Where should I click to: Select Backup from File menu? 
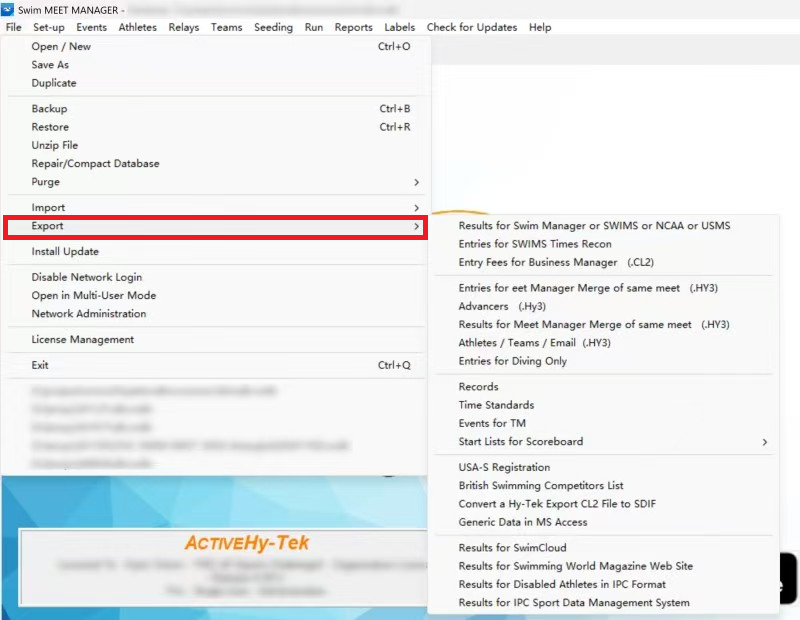click(49, 109)
